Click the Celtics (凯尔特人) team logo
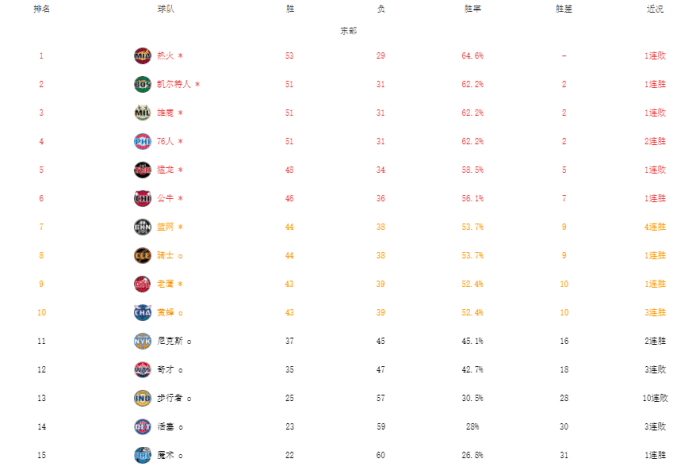This screenshot has height=470, width=700. [x=142, y=84]
